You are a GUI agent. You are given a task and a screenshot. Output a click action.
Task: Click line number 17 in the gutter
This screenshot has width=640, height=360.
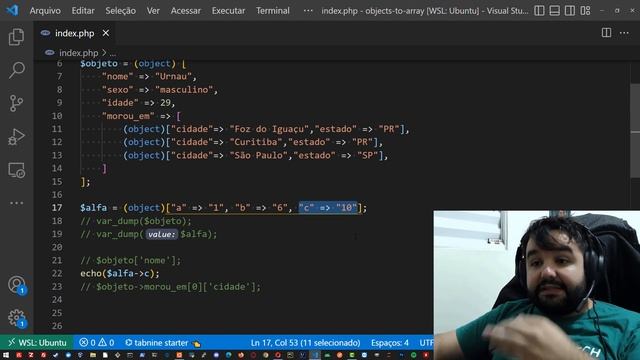(57, 207)
